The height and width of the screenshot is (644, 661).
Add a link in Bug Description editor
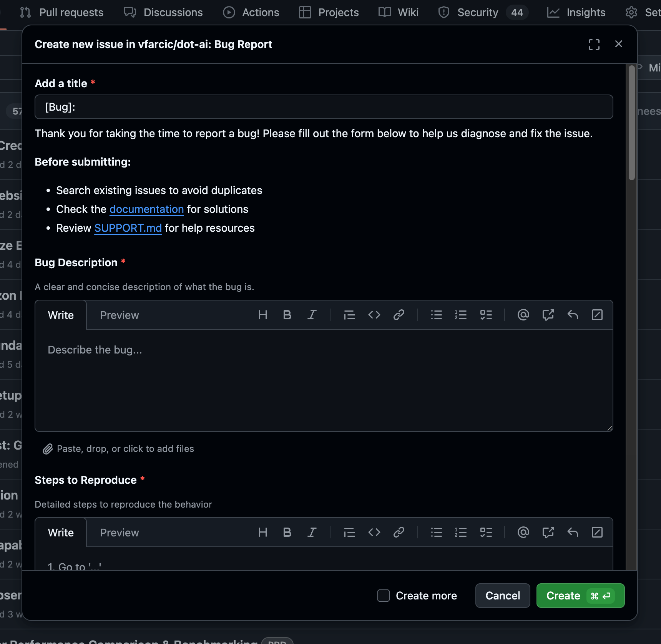tap(399, 315)
